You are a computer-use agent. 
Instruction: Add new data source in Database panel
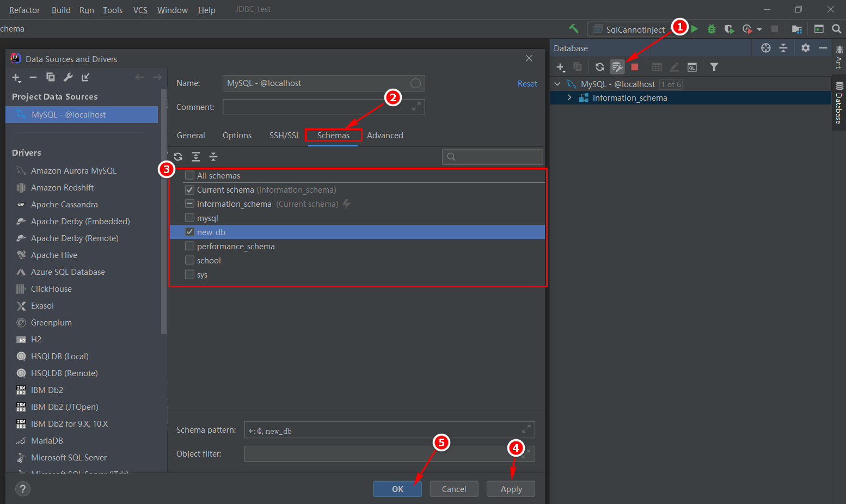561,67
